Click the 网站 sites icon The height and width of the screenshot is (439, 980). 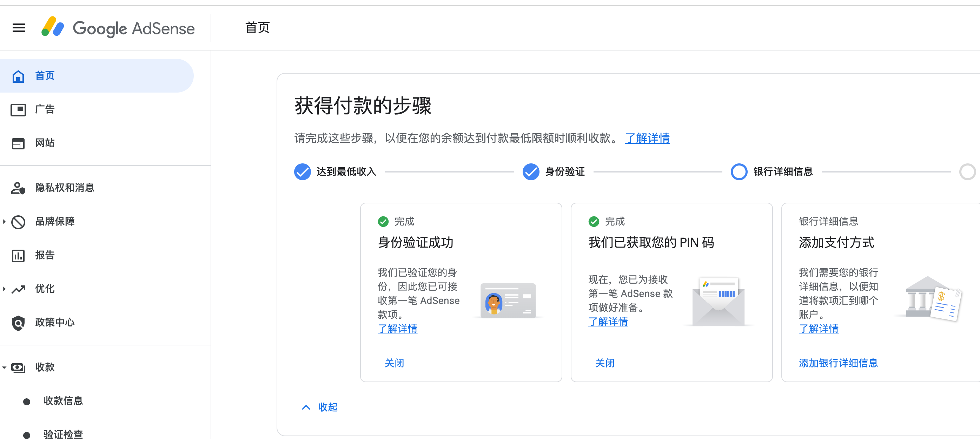click(18, 143)
